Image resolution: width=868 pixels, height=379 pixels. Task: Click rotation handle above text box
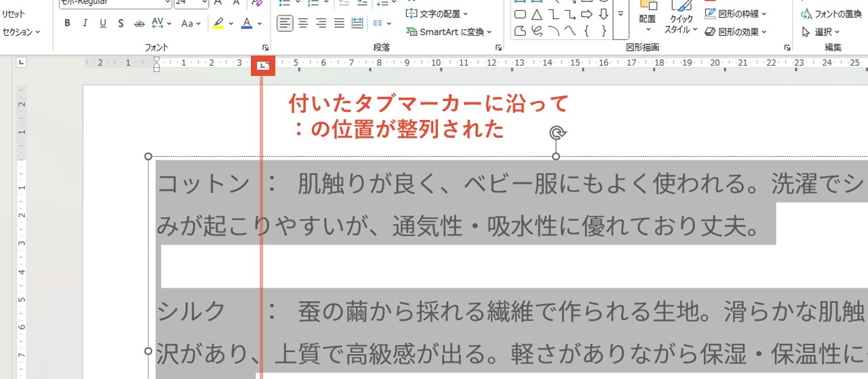click(x=556, y=133)
